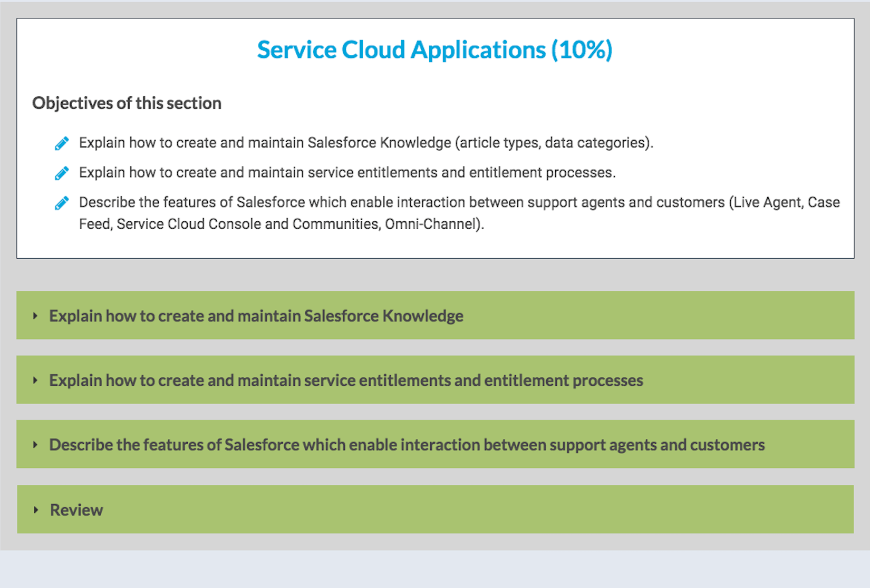Click objective text mentioning Live Agent, Case Feed
This screenshot has height=588, width=870.
pos(459,213)
